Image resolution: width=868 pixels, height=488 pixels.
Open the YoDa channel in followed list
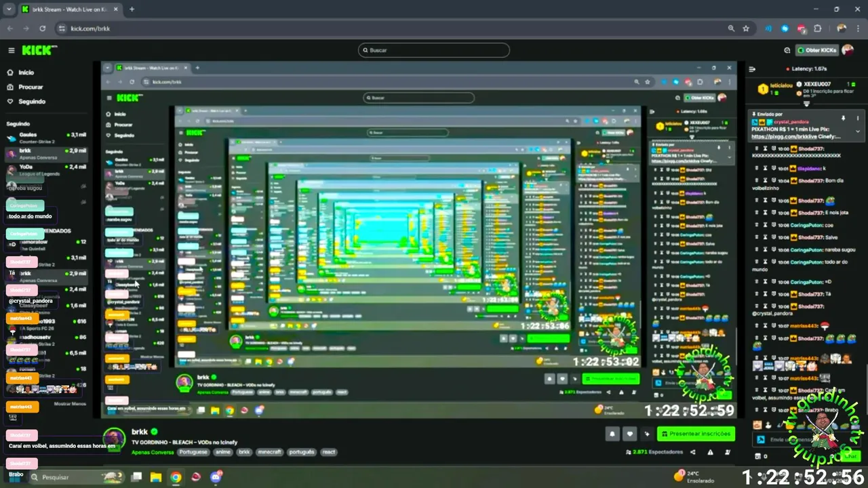46,169
